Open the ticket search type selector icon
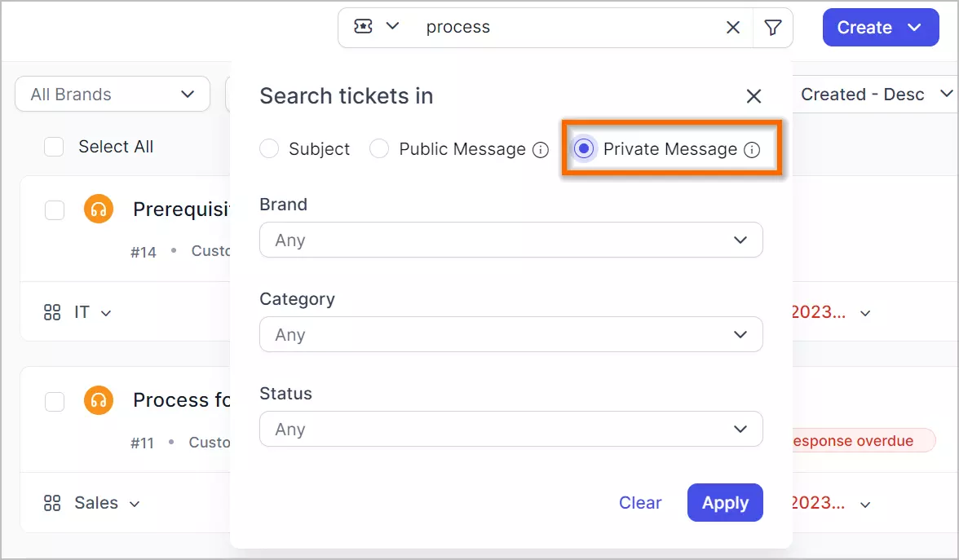The image size is (959, 560). point(375,26)
